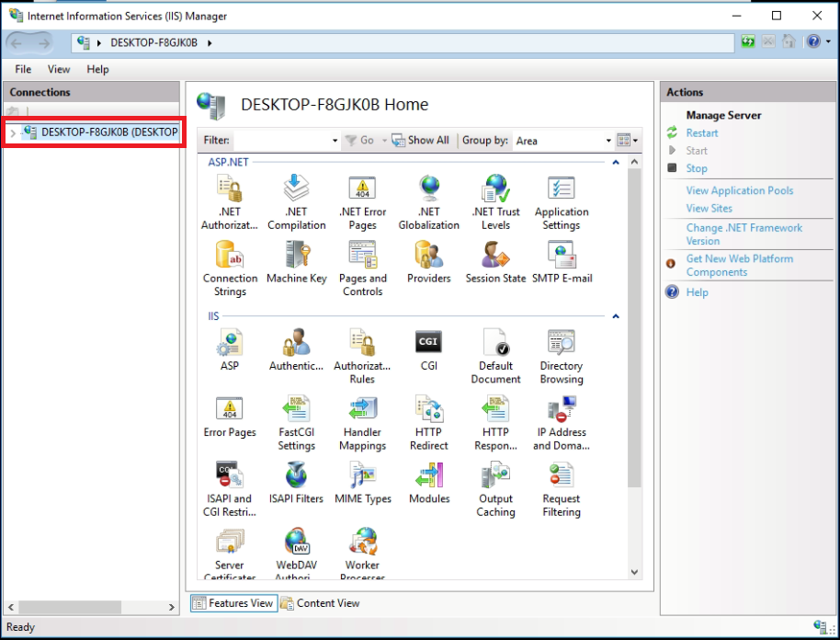Click the Show All button
Screen dimensions: 840x640
pyautogui.click(x=421, y=141)
